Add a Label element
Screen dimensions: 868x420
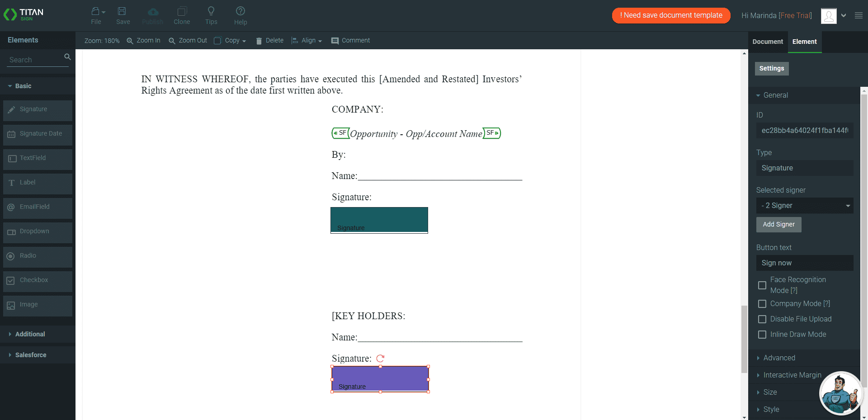[38, 182]
